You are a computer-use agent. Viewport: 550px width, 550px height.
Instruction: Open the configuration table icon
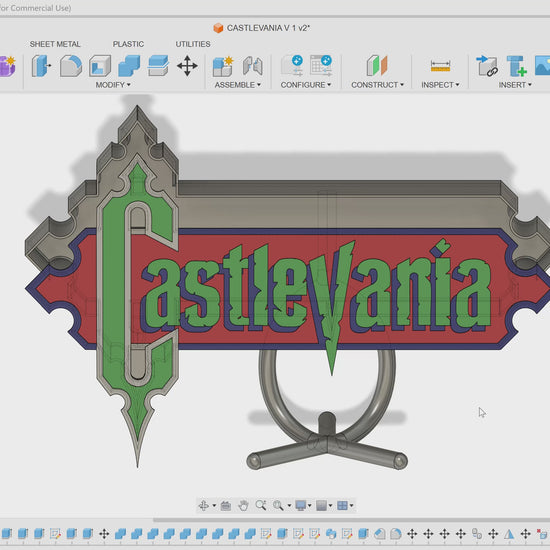321,65
